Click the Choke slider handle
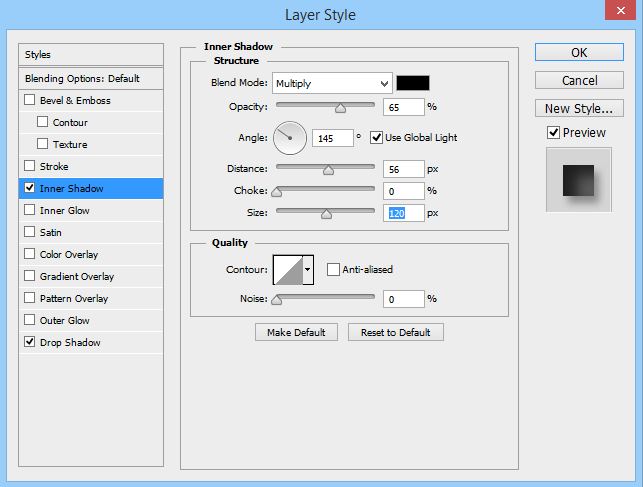This screenshot has width=643, height=487. click(277, 192)
